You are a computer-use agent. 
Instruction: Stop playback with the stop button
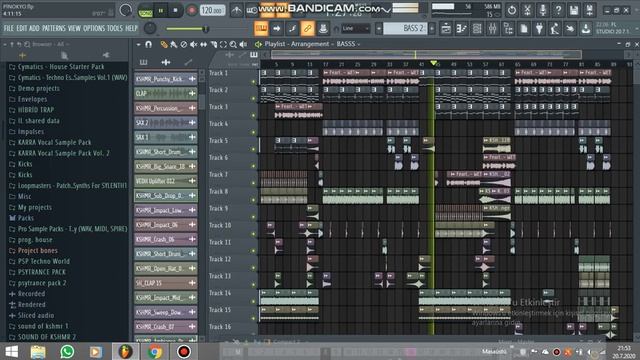click(176, 11)
